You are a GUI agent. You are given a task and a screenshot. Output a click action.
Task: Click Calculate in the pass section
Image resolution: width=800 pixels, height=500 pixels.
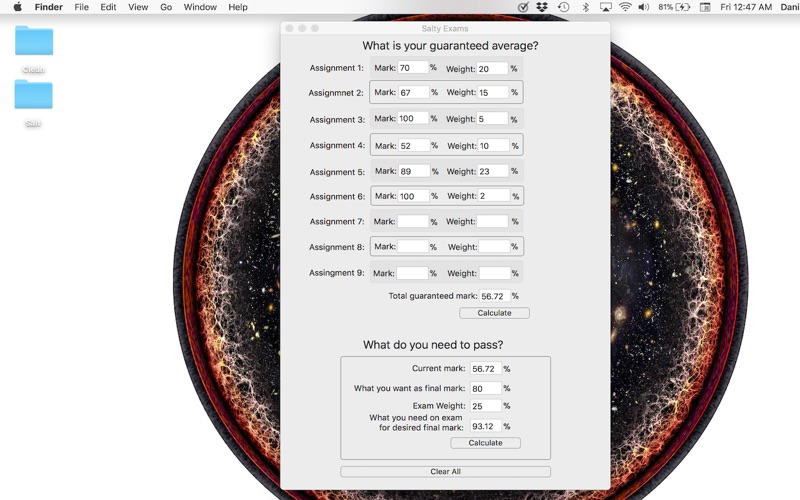click(485, 443)
